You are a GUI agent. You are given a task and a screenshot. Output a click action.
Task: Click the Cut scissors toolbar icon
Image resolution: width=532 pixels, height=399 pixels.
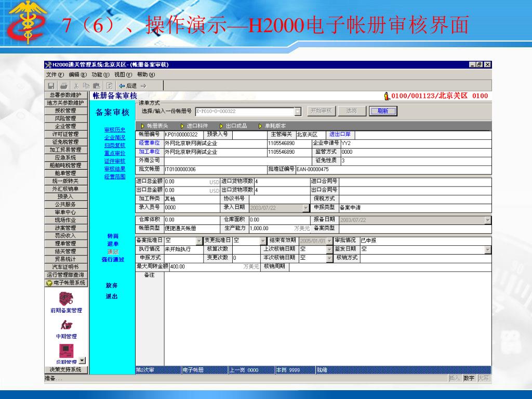pos(76,86)
